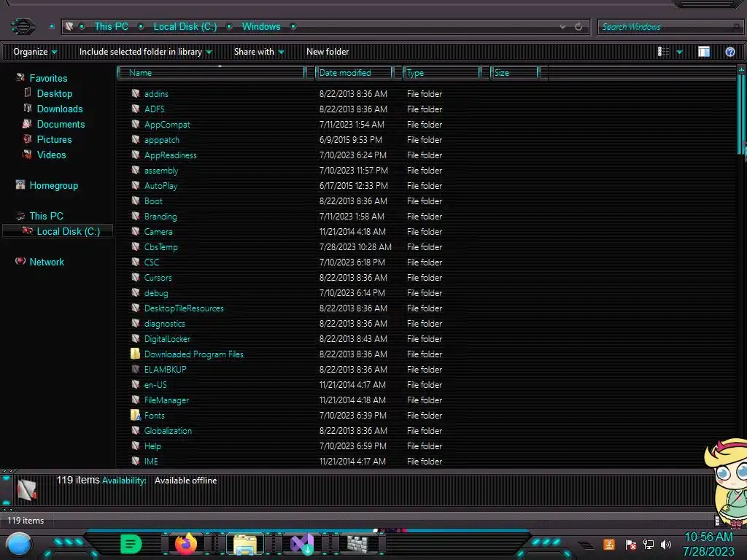
Task: Select the Branding folder
Action: coord(160,216)
